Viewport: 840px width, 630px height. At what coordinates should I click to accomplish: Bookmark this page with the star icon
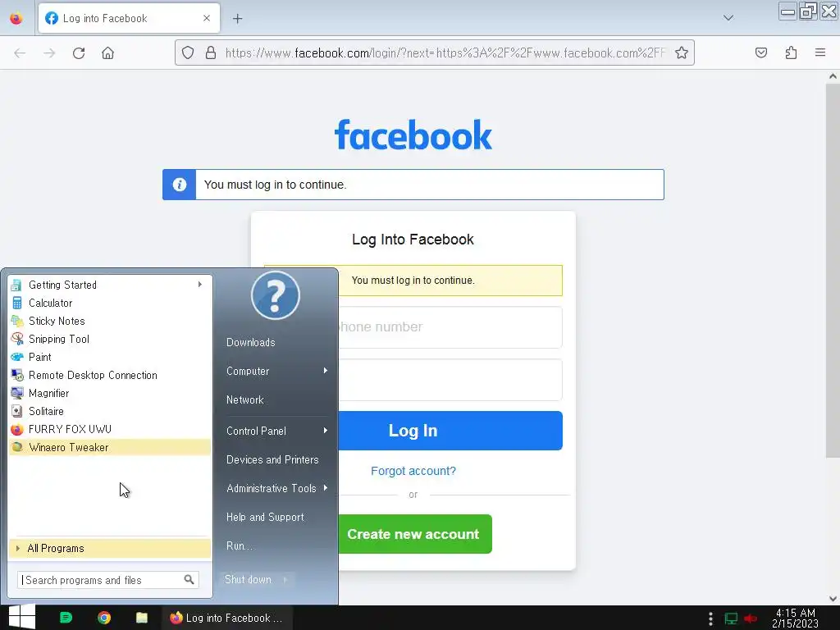(682, 52)
